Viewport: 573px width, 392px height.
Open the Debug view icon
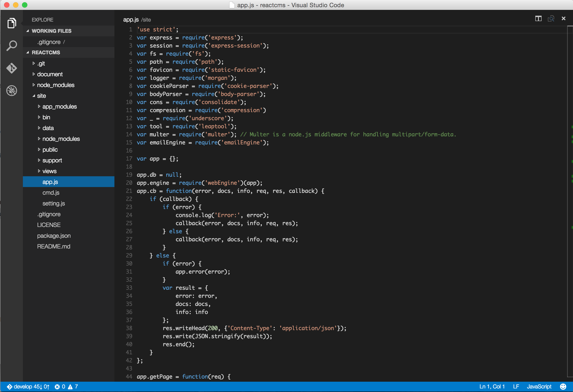click(x=12, y=90)
